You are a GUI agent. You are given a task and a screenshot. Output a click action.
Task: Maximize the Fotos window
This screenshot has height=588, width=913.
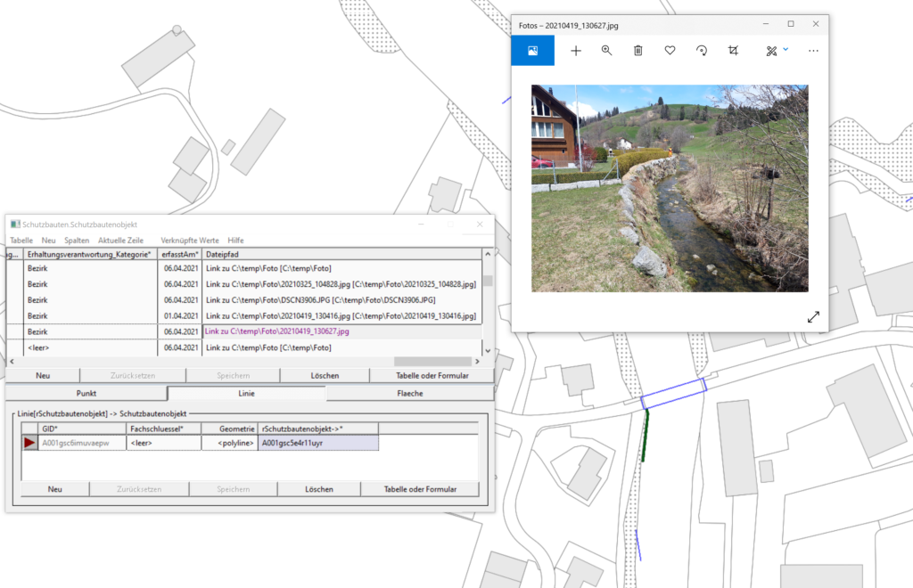point(791,24)
